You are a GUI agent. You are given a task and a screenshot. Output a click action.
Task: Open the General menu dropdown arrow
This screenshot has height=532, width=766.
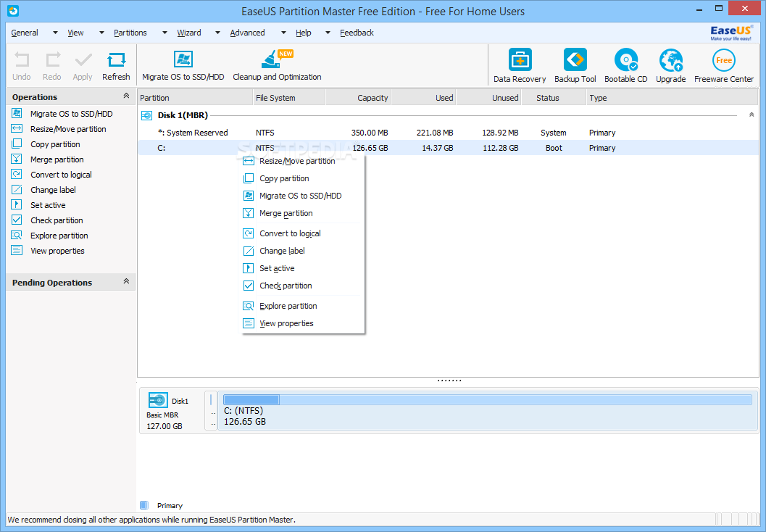tap(55, 33)
